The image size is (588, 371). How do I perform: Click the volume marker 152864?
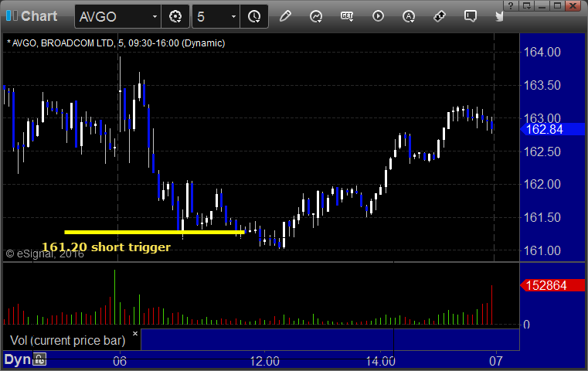(552, 285)
